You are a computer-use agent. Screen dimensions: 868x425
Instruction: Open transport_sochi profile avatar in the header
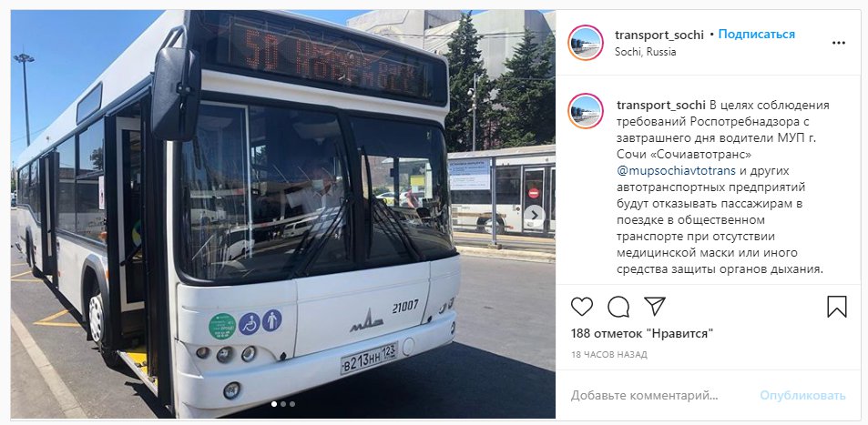click(x=585, y=43)
